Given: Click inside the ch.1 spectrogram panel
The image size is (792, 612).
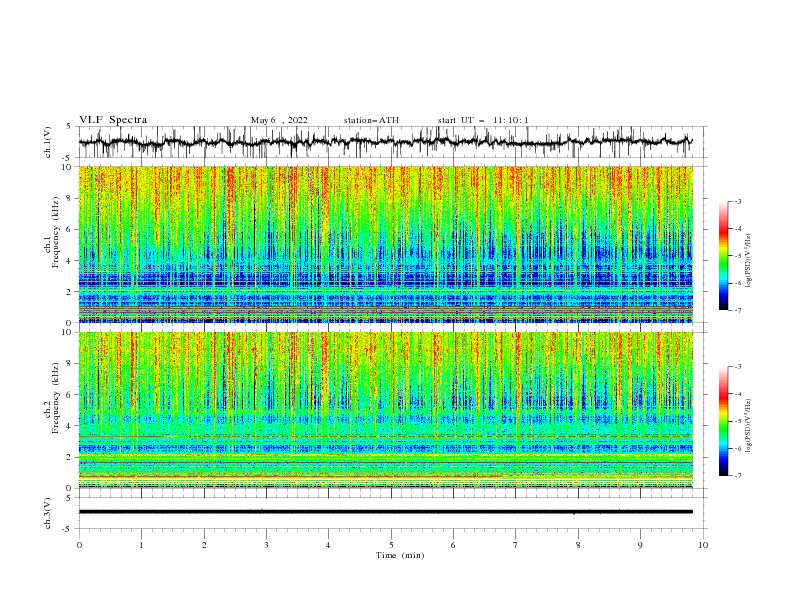Looking at the screenshot, I should [386, 244].
